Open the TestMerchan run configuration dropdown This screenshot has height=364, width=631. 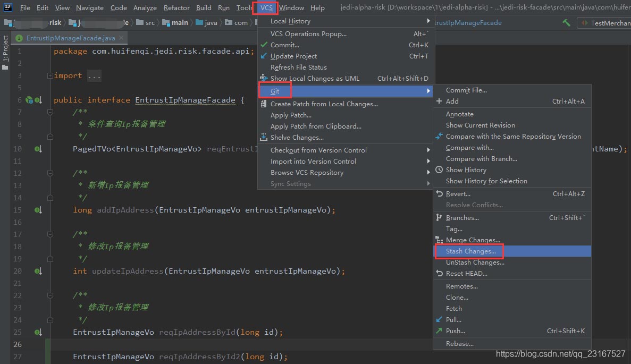pos(604,23)
